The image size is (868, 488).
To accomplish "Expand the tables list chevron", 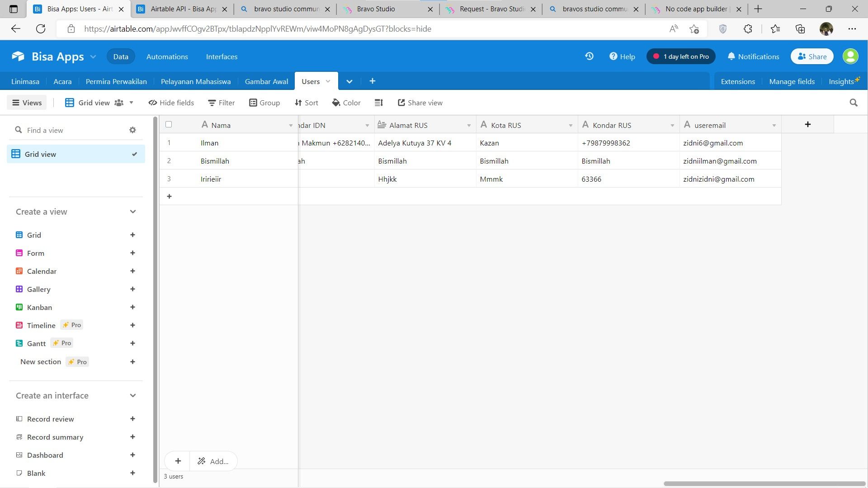I will (349, 82).
